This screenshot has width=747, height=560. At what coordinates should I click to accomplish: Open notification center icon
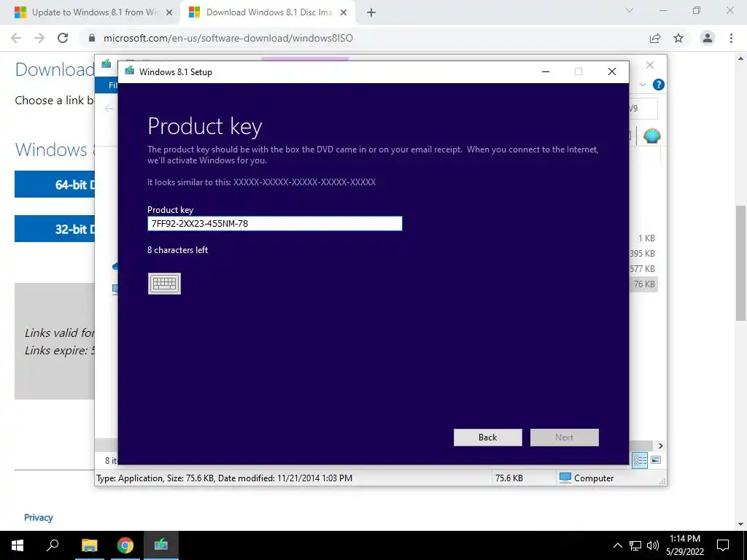[x=723, y=545]
